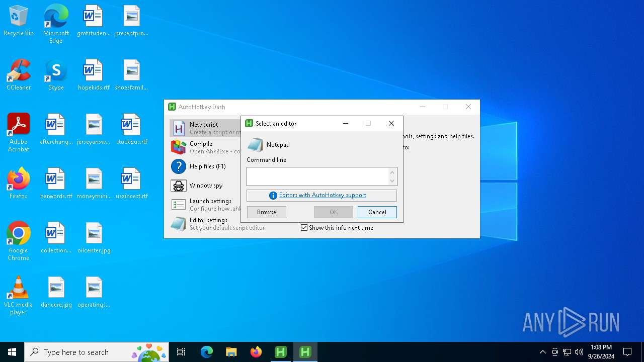The width and height of the screenshot is (644, 362).
Task: Click the Browse button
Action: tap(267, 212)
